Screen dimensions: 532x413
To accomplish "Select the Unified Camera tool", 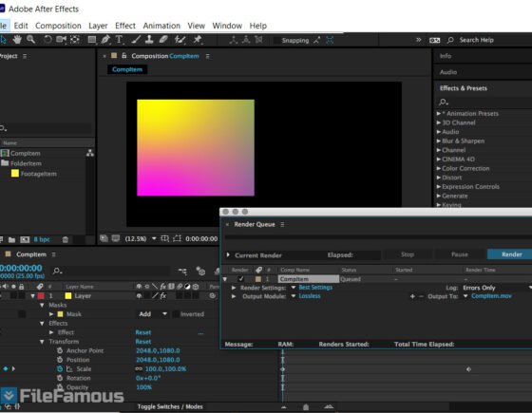I will pos(61,40).
